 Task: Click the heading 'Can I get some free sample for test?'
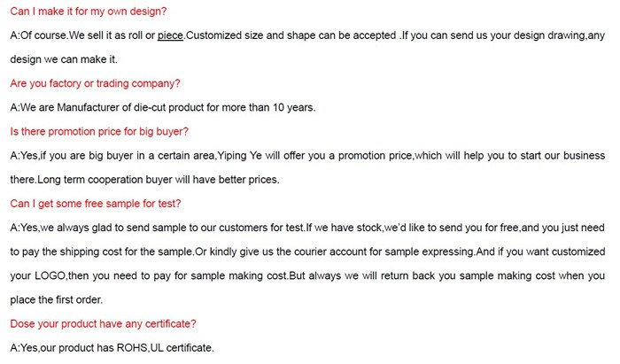pos(96,204)
